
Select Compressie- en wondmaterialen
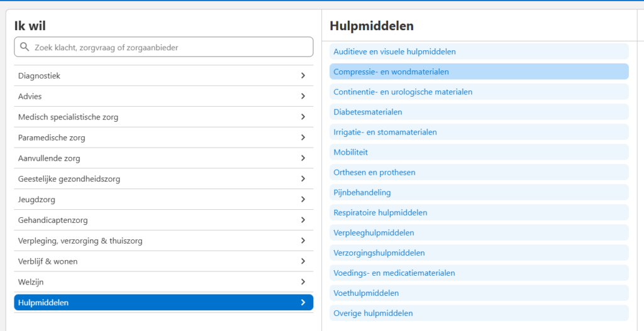click(x=391, y=72)
